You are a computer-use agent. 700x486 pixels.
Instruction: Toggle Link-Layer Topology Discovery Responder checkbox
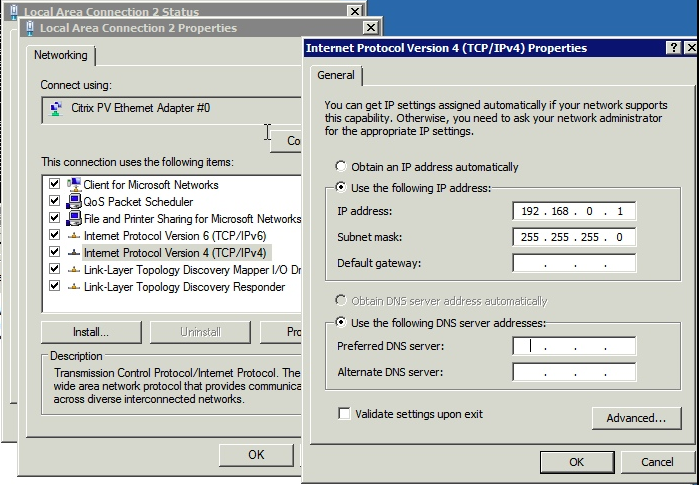point(54,285)
